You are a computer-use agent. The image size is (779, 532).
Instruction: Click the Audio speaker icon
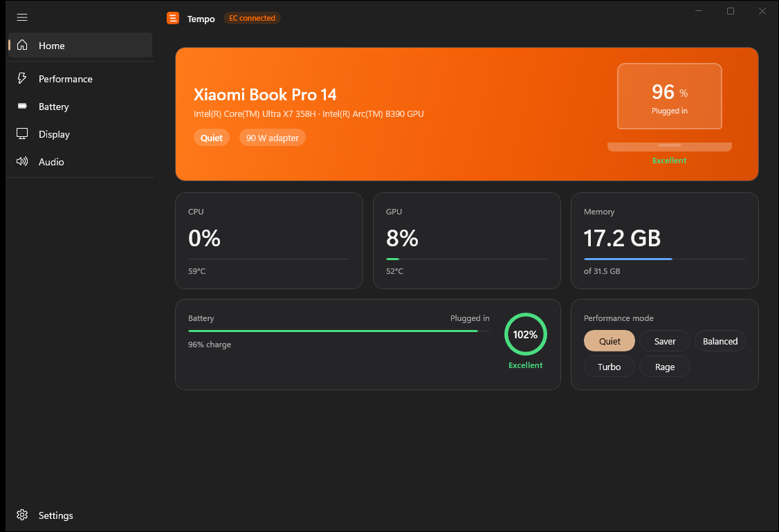click(x=22, y=161)
